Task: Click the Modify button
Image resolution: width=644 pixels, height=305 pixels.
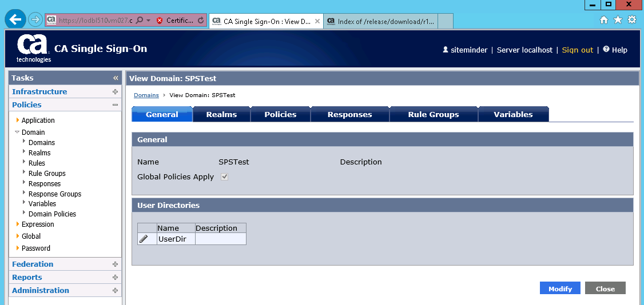Action: click(x=560, y=288)
